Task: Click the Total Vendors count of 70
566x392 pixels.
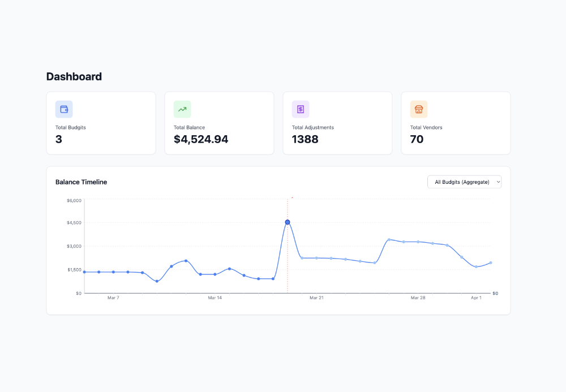Action: [x=417, y=139]
